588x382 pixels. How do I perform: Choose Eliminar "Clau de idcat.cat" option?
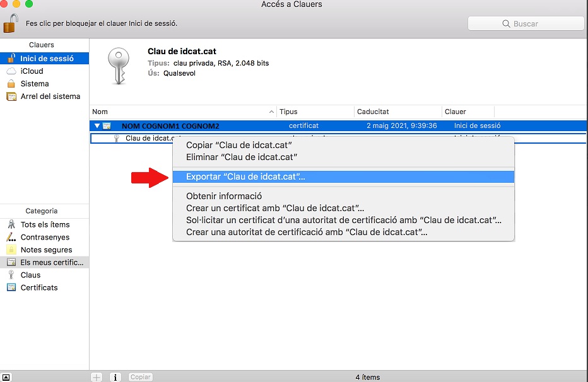tap(242, 157)
